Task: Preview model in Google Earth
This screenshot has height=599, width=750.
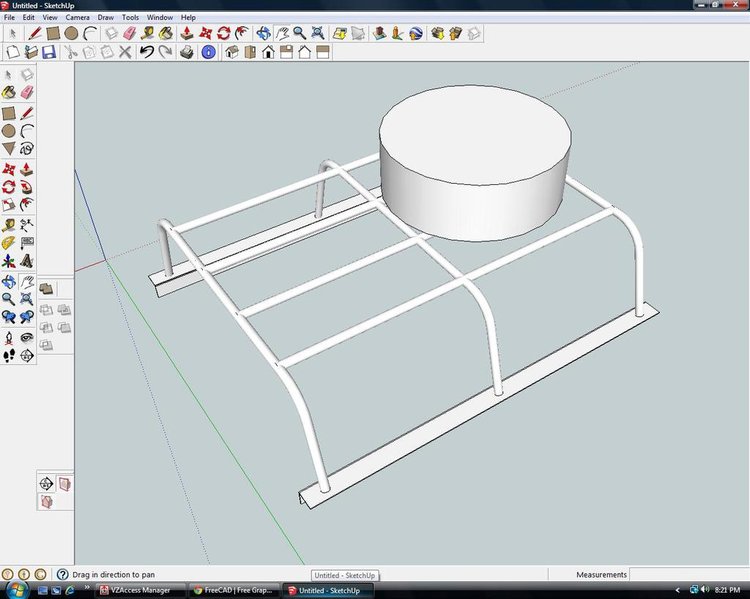Action: click(416, 33)
